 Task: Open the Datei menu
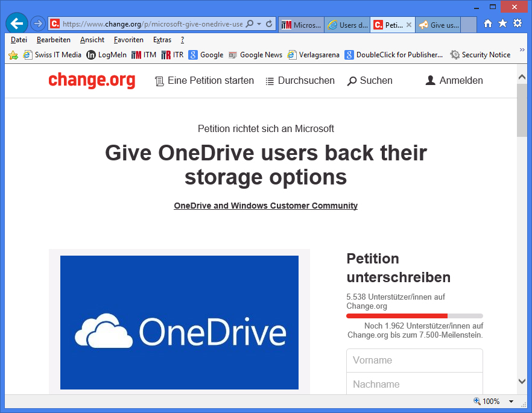point(19,40)
